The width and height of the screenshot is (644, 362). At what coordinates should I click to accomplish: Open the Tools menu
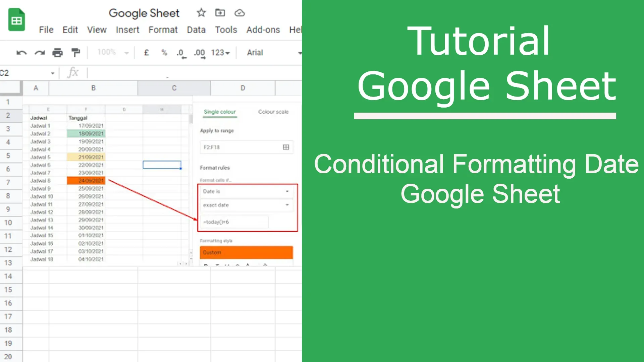point(226,30)
